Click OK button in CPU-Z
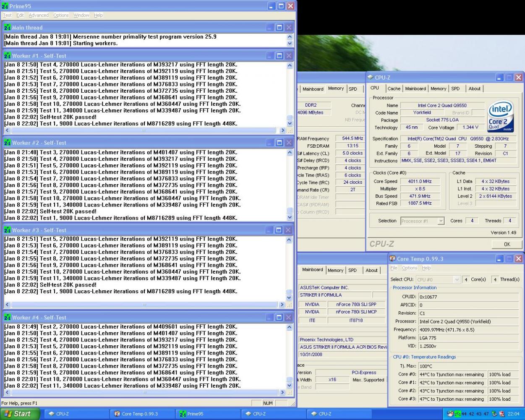This screenshot has height=420, width=525. 507,244
